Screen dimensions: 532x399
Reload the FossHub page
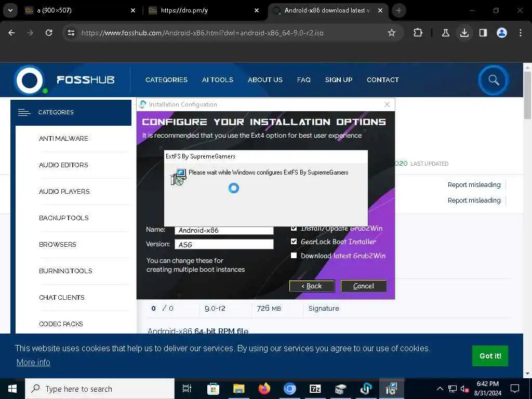[49, 33]
